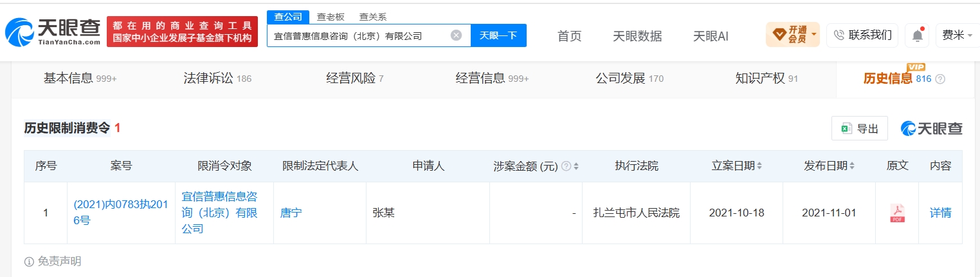Click filing date 2021-10-18
980x277 pixels.
[x=737, y=213]
